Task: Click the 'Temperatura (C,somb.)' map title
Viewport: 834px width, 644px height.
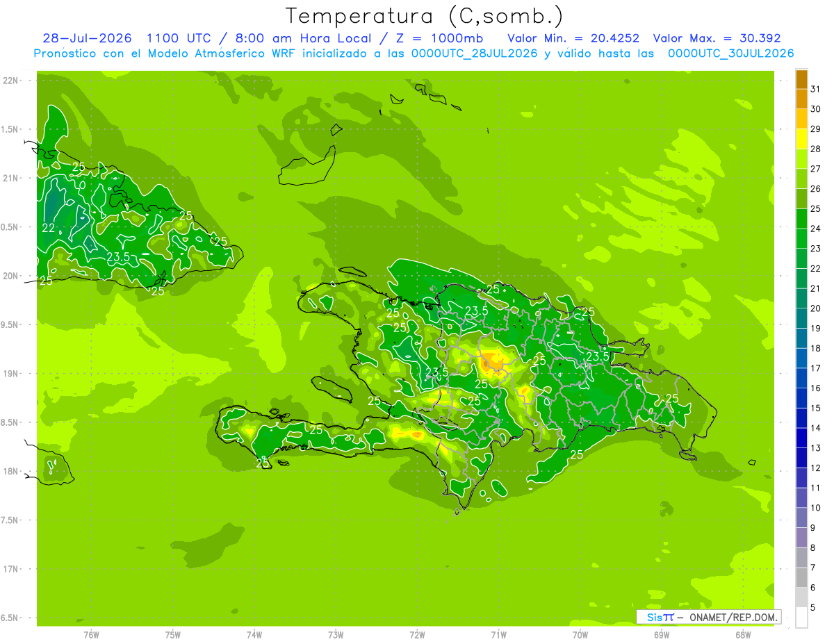Action: click(x=424, y=16)
